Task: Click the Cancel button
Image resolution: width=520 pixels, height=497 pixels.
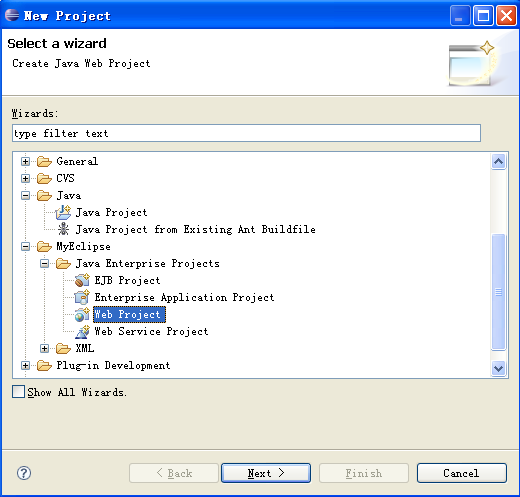Action: (x=462, y=473)
